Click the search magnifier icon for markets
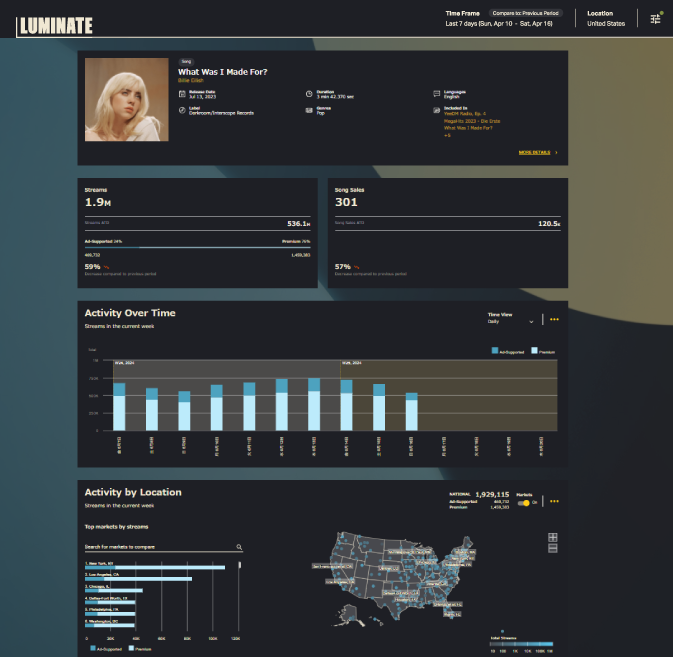 239,548
